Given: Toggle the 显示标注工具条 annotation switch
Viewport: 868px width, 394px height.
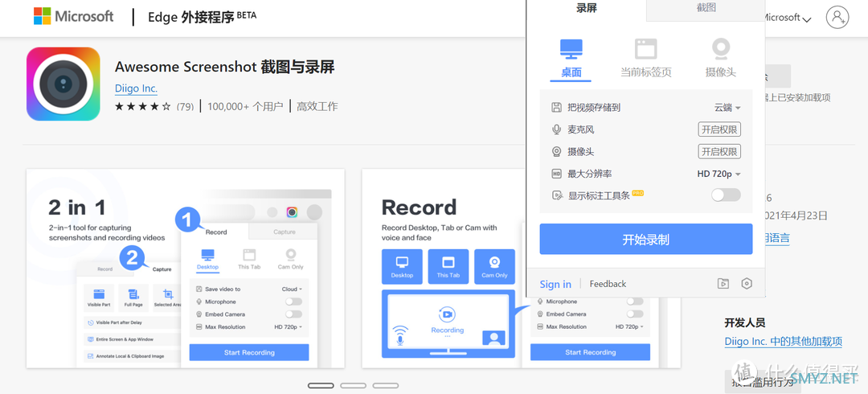Looking at the screenshot, I should (726, 195).
